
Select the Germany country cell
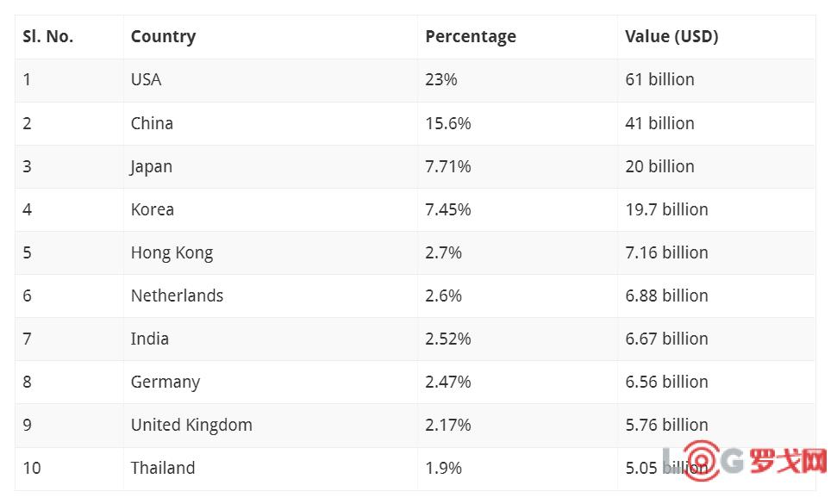(166, 382)
